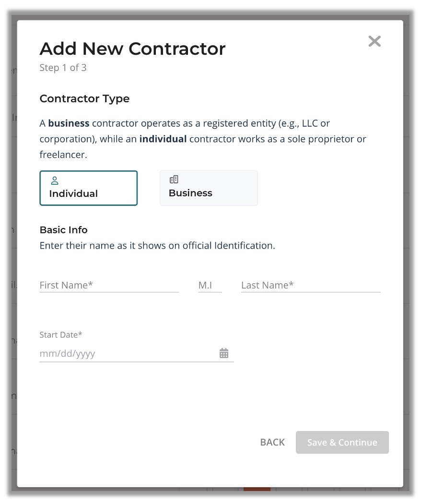Click the Save & Continue button

[x=342, y=442]
